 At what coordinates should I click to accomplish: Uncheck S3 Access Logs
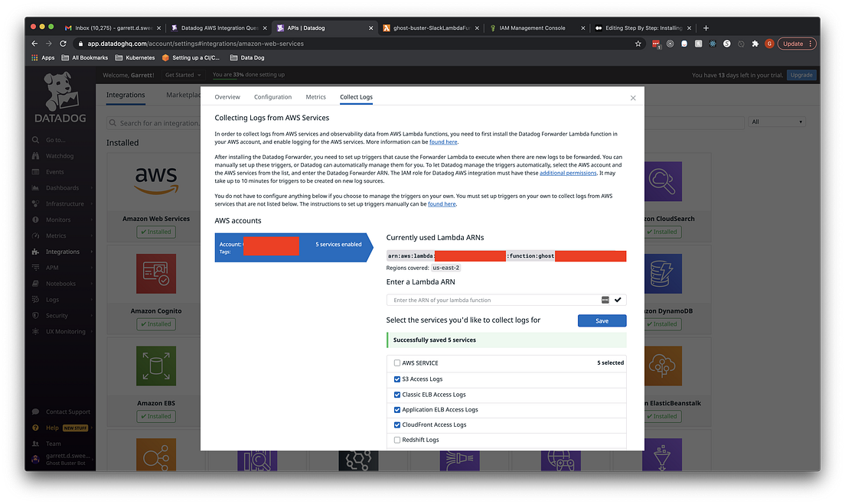tap(396, 379)
